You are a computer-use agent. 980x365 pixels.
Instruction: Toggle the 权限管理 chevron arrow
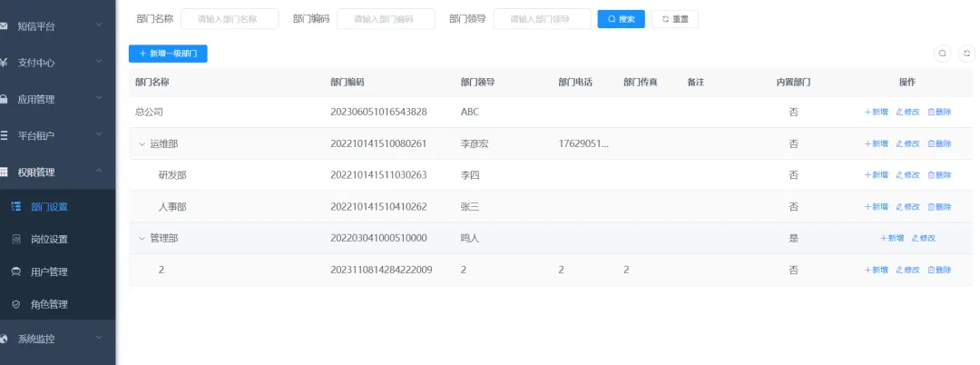99,172
